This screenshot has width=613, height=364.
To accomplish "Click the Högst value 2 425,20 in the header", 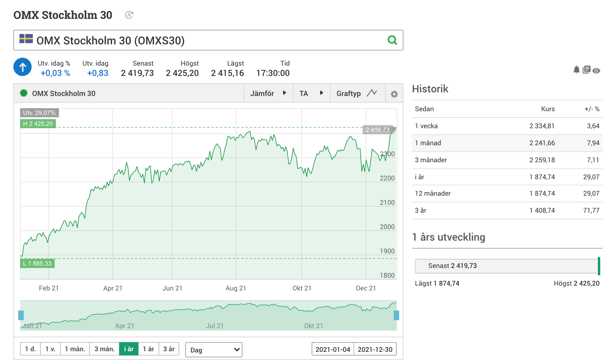I will click(182, 73).
